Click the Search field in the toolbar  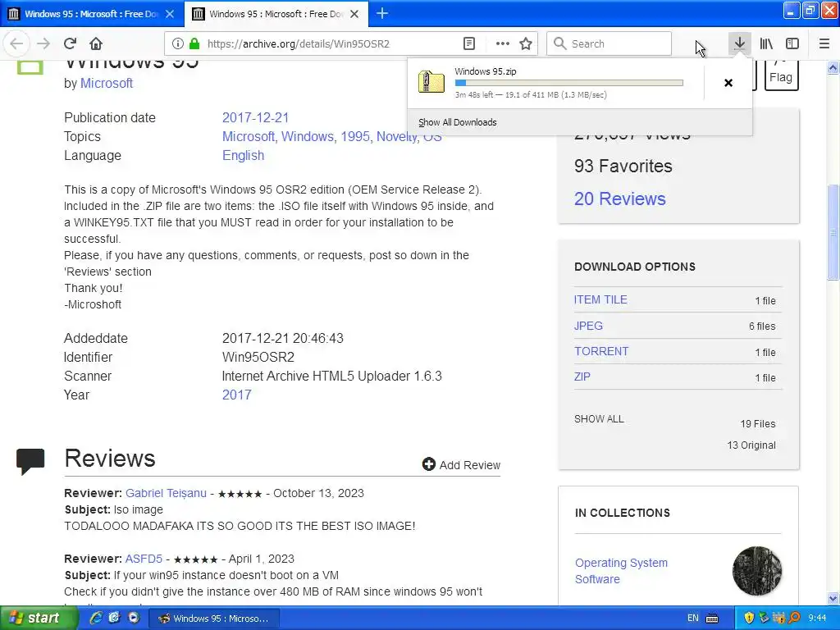609,43
